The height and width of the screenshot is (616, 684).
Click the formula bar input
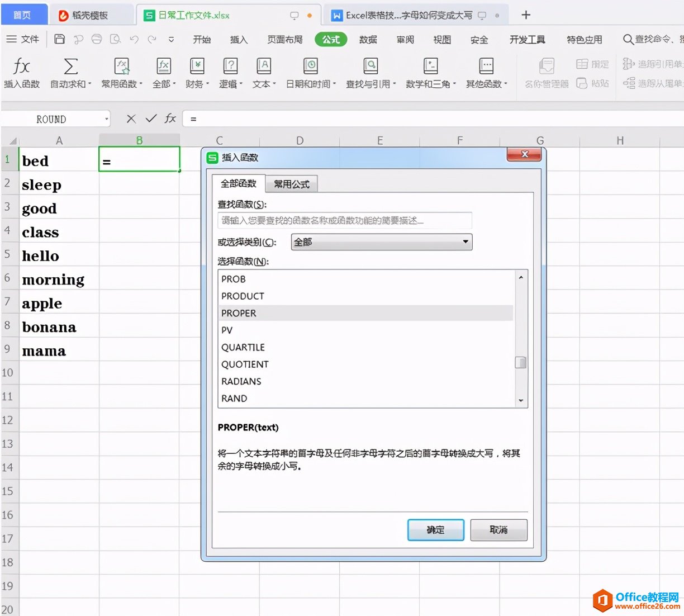click(x=434, y=119)
